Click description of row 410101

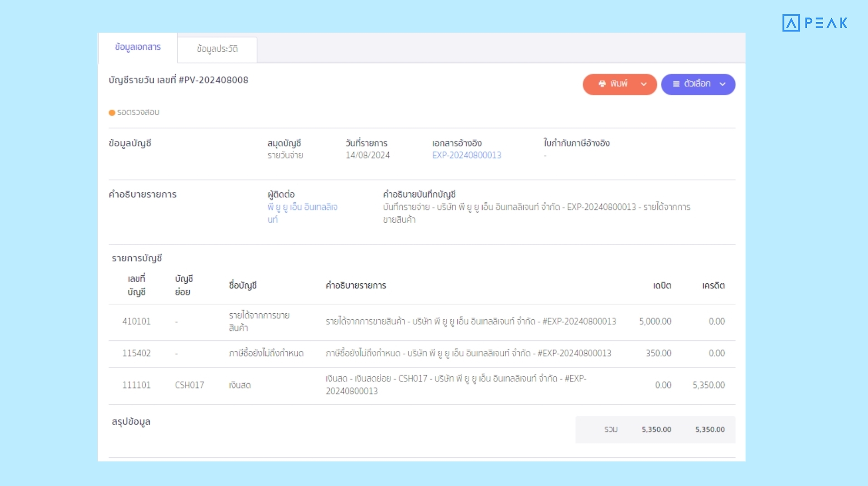click(x=471, y=321)
